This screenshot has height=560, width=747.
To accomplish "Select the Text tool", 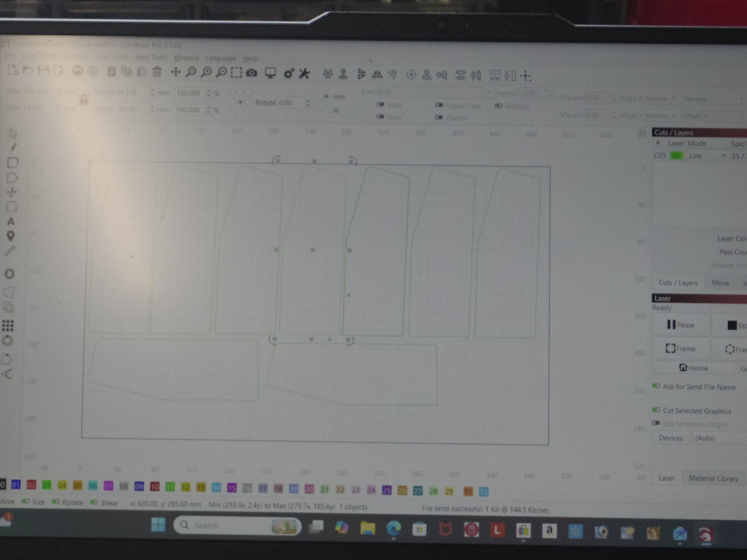I will coord(11,222).
